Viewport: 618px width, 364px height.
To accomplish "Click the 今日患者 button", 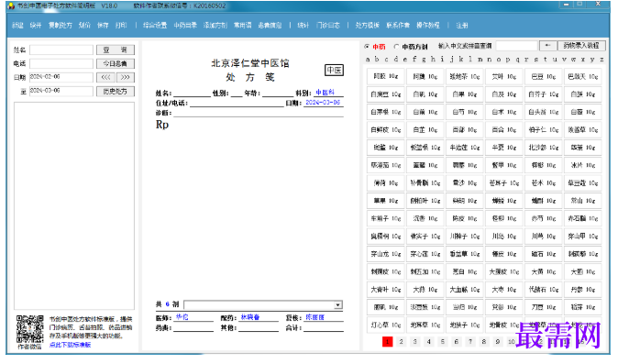I will pyautogui.click(x=116, y=63).
